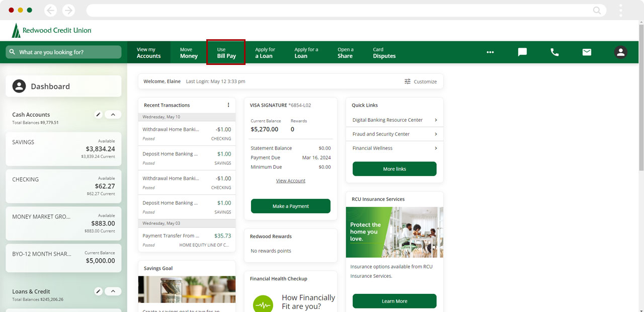Click the RCU Insurance 'Protect the home' image

pos(394,232)
